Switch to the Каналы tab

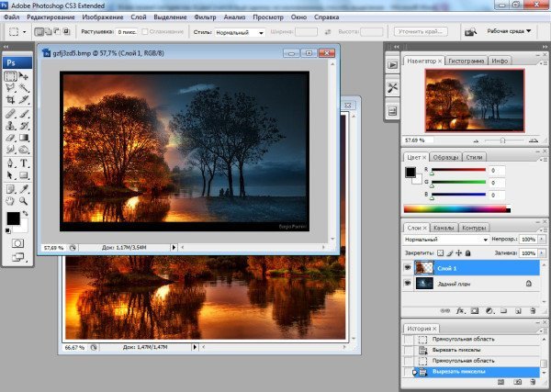(x=444, y=228)
